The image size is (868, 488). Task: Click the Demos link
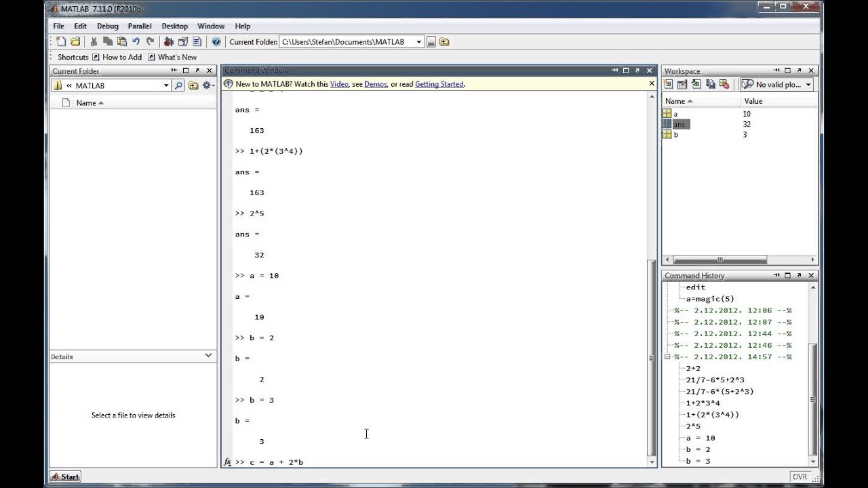point(376,84)
